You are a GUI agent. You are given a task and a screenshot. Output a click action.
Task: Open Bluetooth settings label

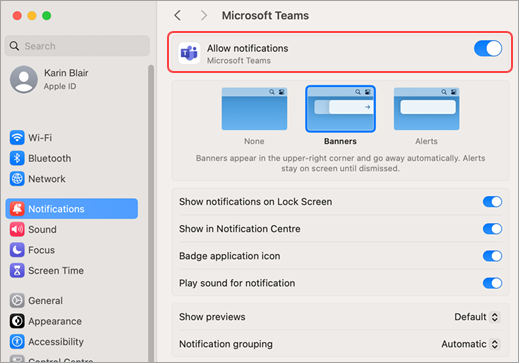[x=50, y=158]
